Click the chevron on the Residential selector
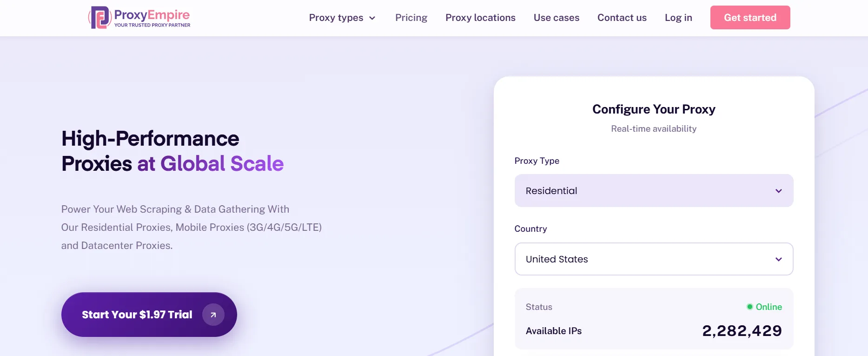The width and height of the screenshot is (868, 356). click(778, 190)
